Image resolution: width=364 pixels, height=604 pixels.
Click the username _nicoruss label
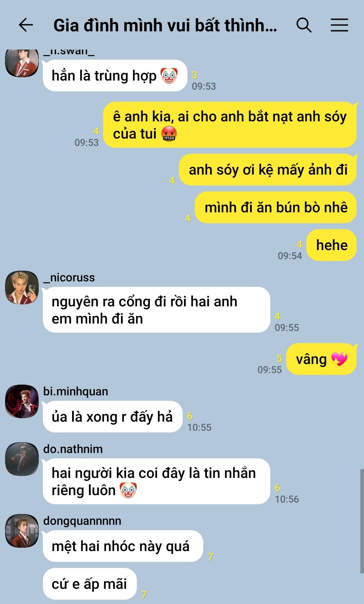pos(69,277)
